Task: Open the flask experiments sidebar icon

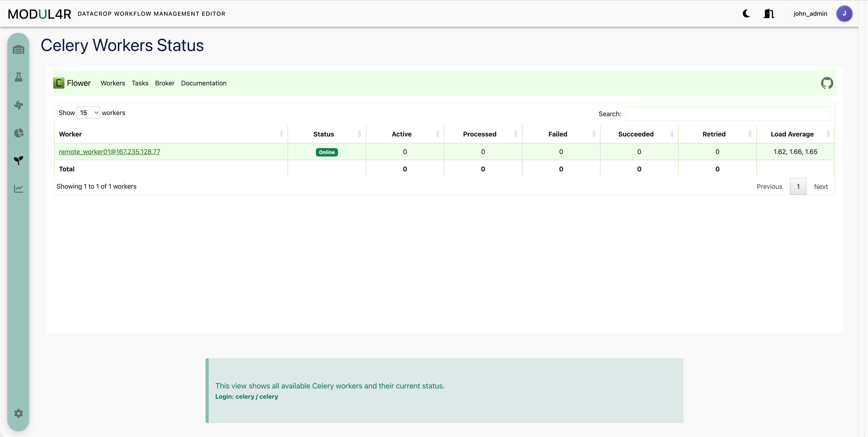Action: tap(18, 77)
